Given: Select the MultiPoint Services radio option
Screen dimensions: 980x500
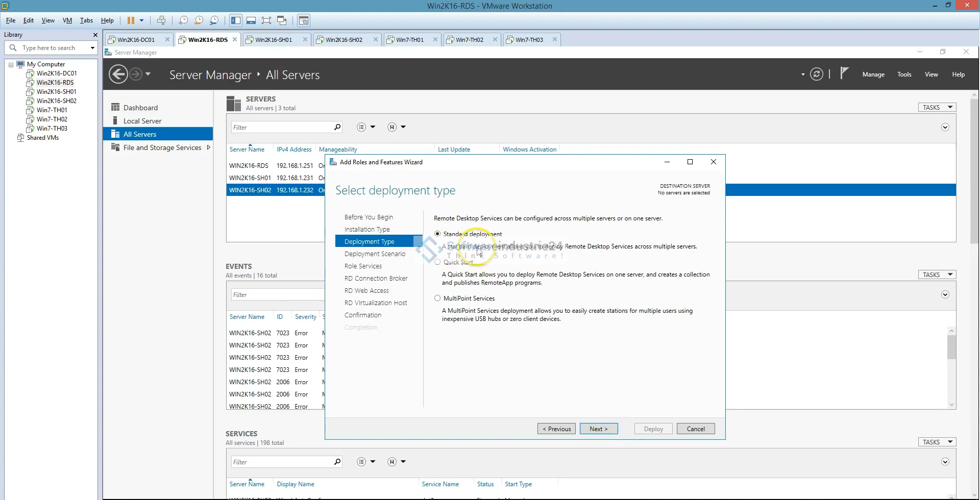Looking at the screenshot, I should [x=437, y=298].
